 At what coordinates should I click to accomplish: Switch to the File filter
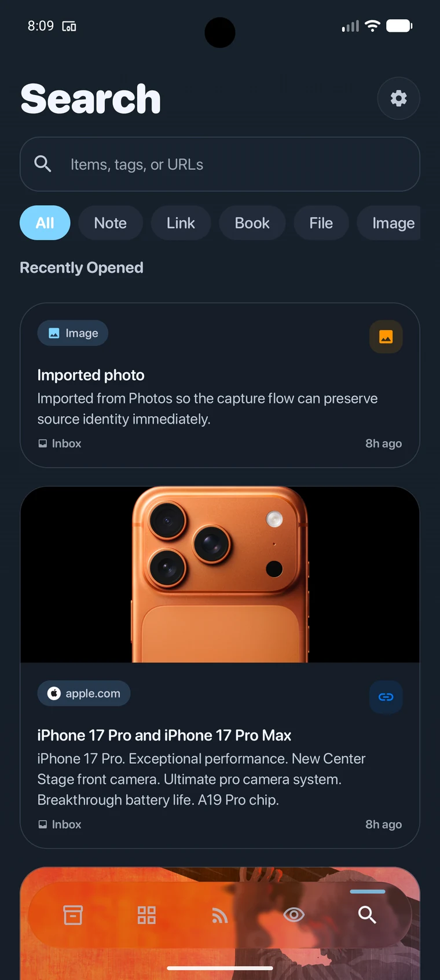pyautogui.click(x=321, y=223)
